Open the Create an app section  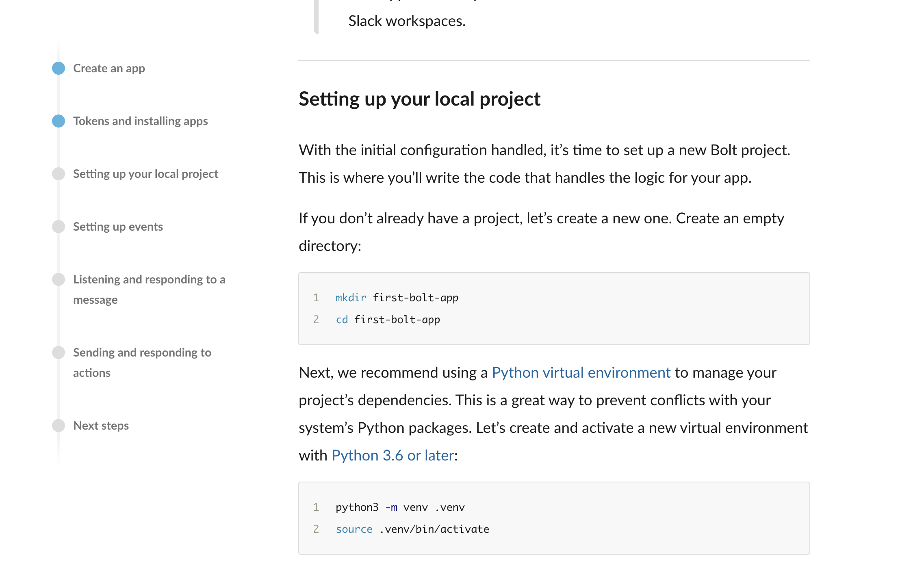tap(109, 68)
